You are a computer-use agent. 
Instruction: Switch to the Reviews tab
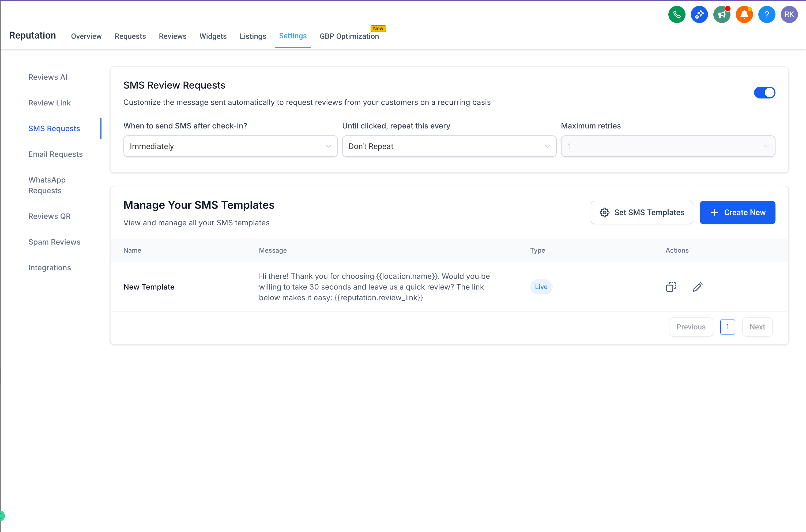click(x=172, y=36)
